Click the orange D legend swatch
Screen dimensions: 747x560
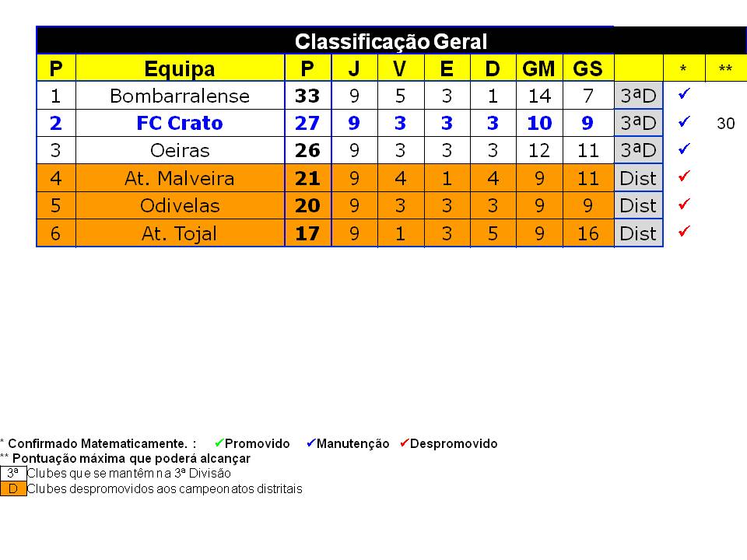13,488
